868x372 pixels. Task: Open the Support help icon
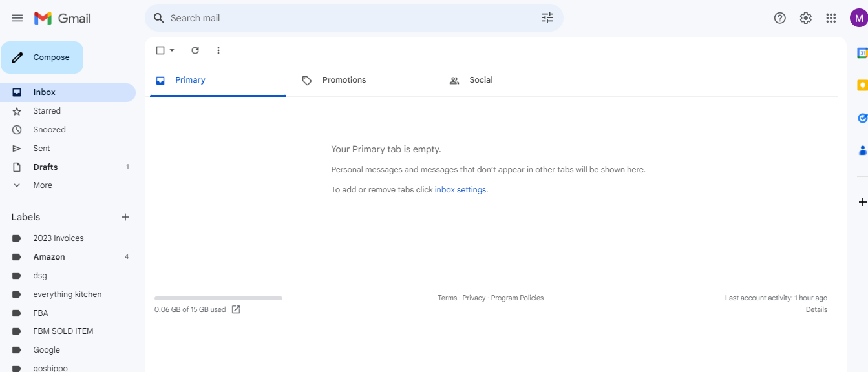tap(780, 18)
